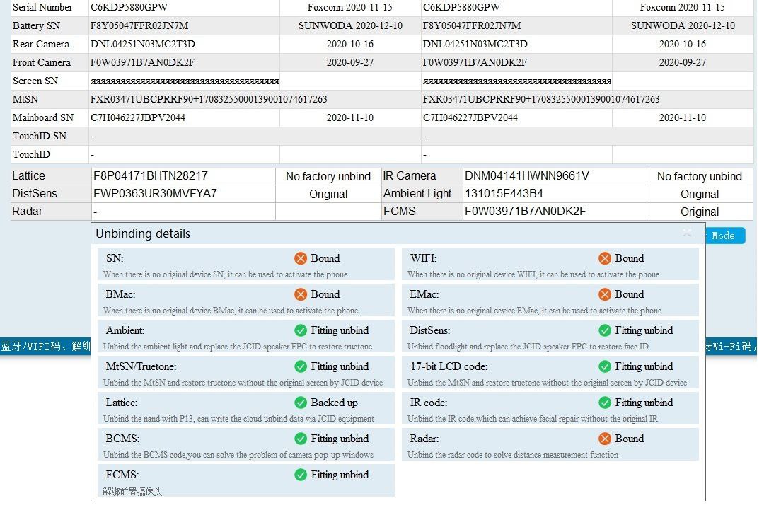This screenshot has width=781, height=532.
Task: Click the green check icon in the FCMS unbinding row
Action: [x=301, y=475]
